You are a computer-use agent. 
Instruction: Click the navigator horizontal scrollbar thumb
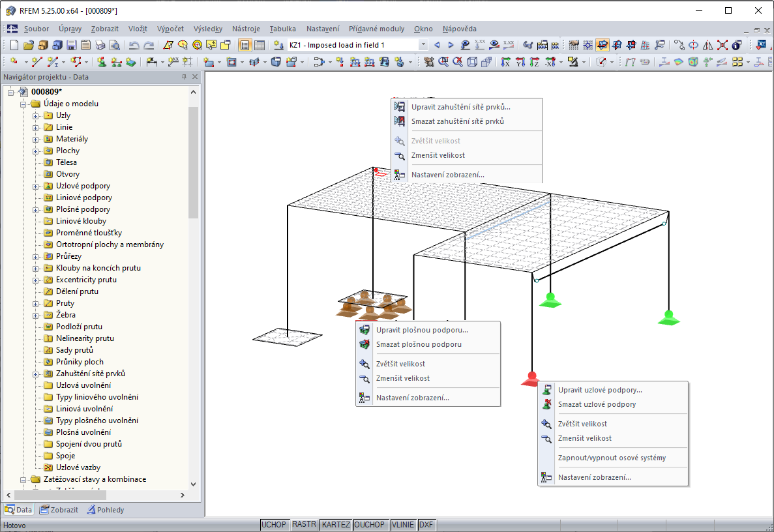click(60, 494)
